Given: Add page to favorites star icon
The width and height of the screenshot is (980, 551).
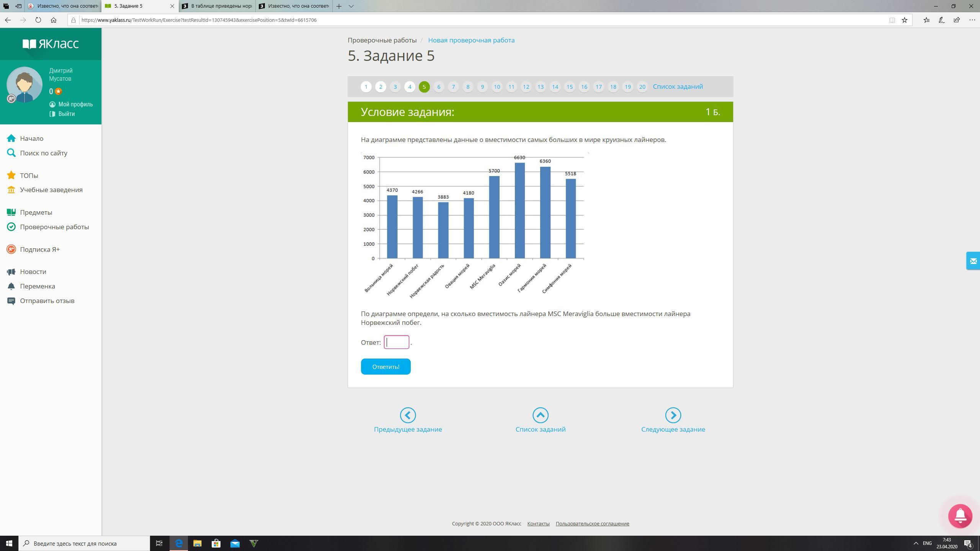Looking at the screenshot, I should click(x=904, y=20).
